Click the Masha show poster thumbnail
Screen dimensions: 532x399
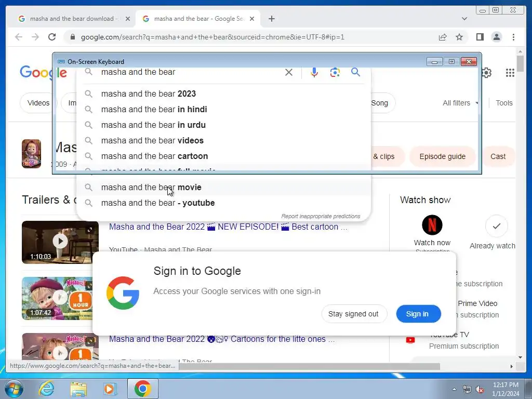click(32, 154)
